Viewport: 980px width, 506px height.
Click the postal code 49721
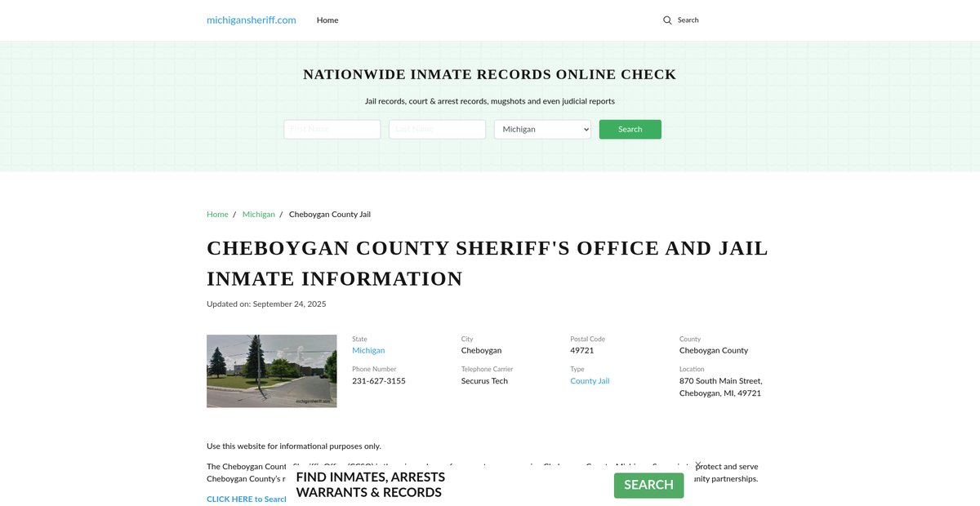[582, 350]
